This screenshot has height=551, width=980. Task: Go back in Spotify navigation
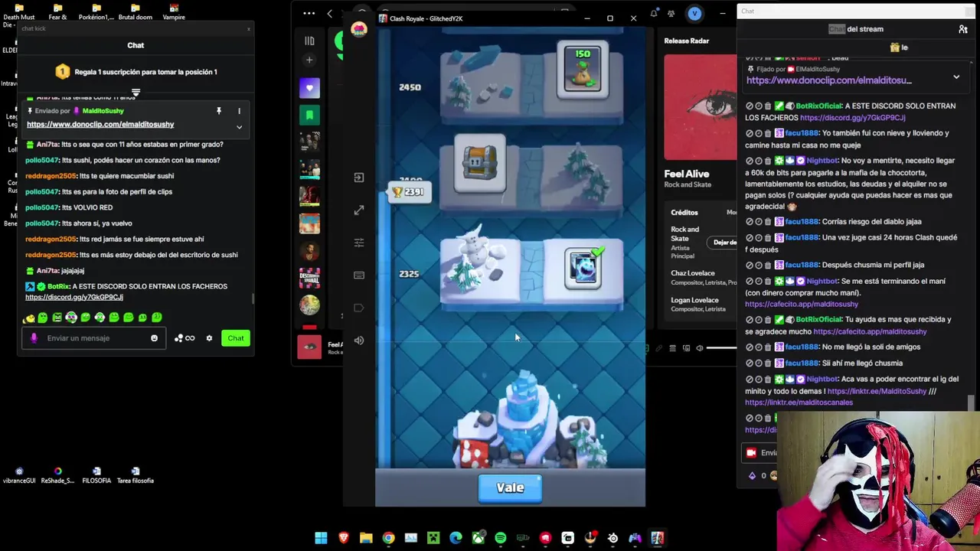(x=330, y=13)
